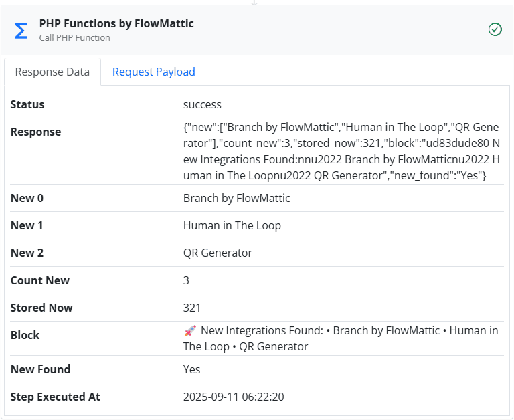Switch to the Request Payload tab
The width and height of the screenshot is (514, 420).
tap(153, 72)
